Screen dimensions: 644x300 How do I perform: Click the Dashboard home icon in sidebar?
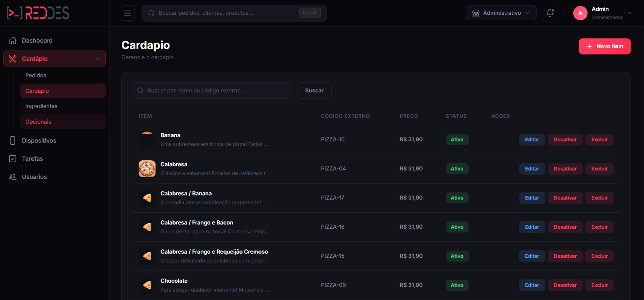click(13, 41)
